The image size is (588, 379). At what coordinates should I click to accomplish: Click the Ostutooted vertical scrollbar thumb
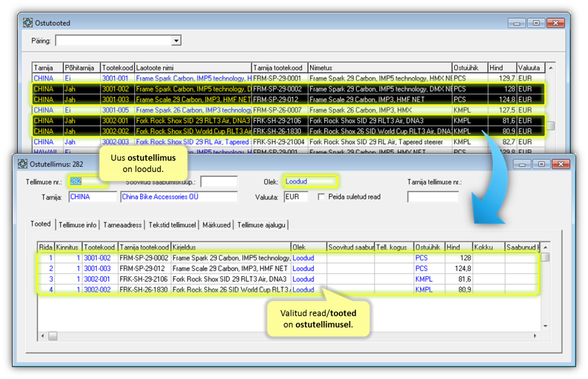click(x=550, y=126)
